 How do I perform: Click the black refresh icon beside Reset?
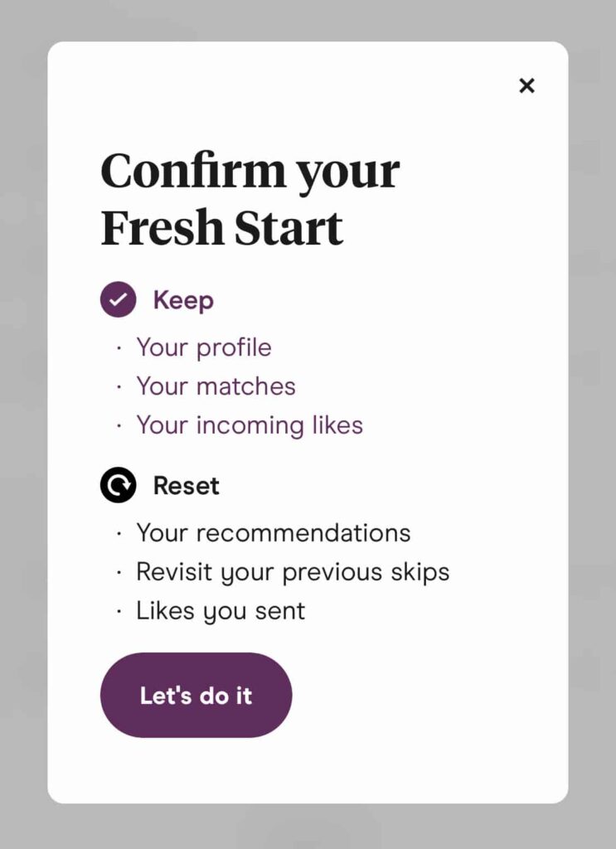click(117, 485)
